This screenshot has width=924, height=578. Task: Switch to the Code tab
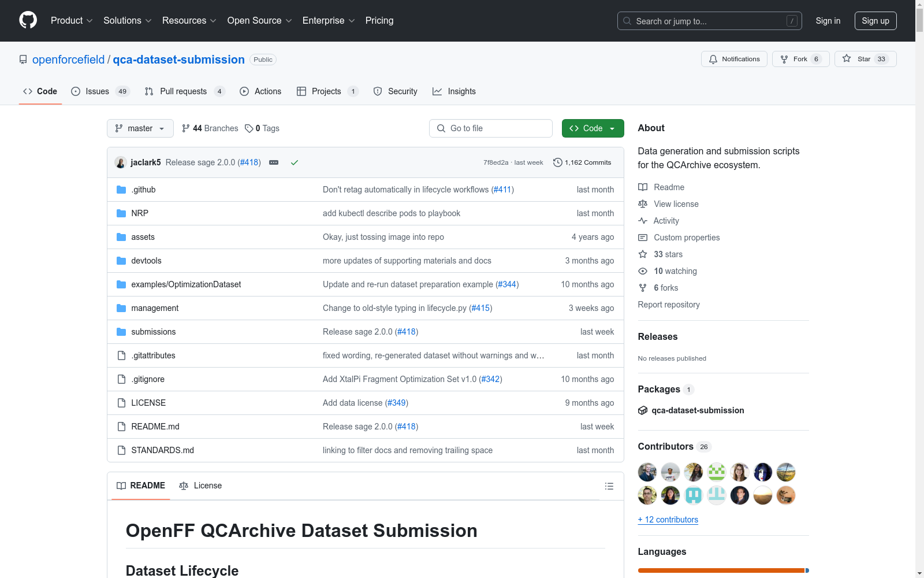[x=40, y=91]
